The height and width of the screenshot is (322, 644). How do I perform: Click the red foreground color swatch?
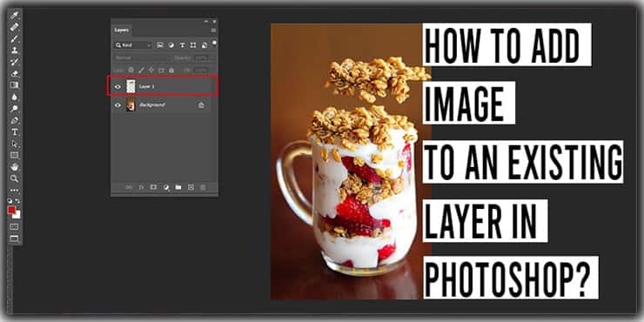point(11,210)
